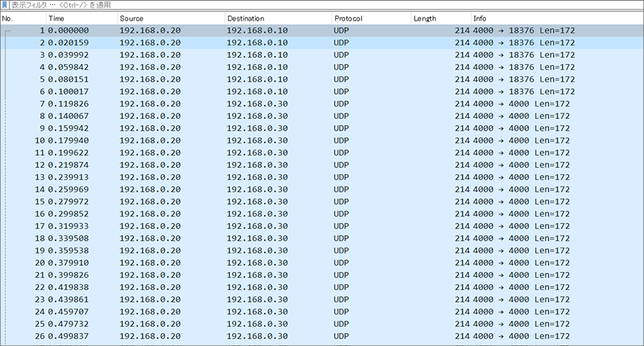
Task: Sort by the Source column header
Action: pos(171,18)
